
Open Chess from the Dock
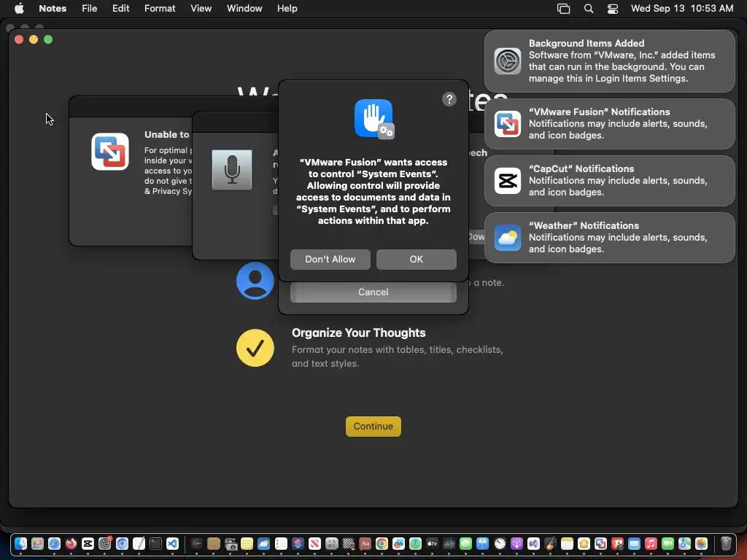(348, 543)
